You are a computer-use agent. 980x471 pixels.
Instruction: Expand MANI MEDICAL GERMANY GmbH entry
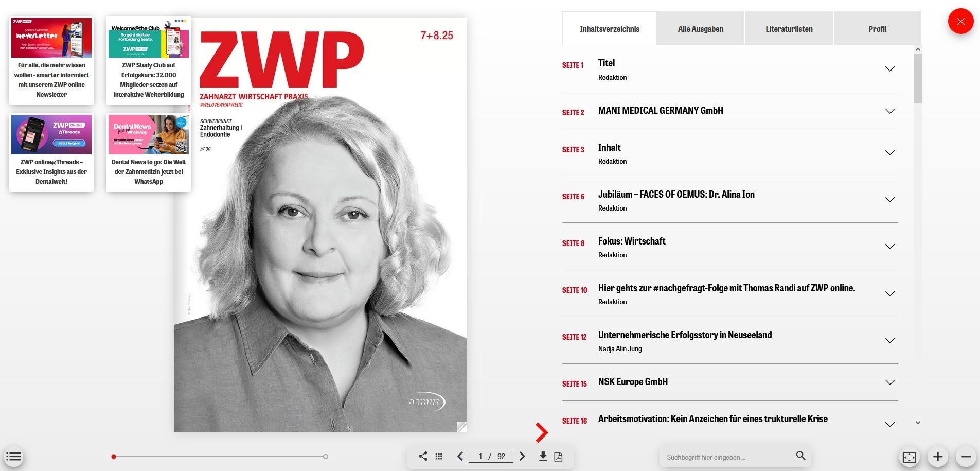tap(890, 111)
